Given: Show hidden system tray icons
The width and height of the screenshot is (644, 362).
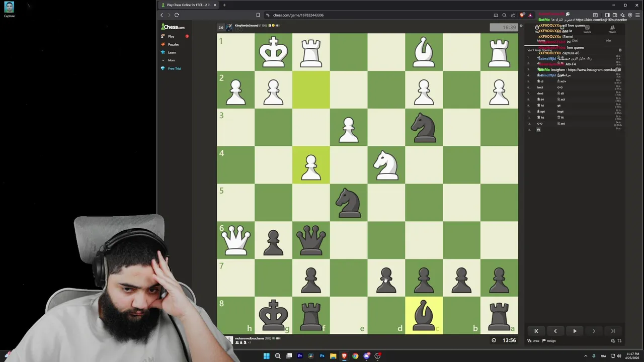Looking at the screenshot, I should pyautogui.click(x=586, y=356).
